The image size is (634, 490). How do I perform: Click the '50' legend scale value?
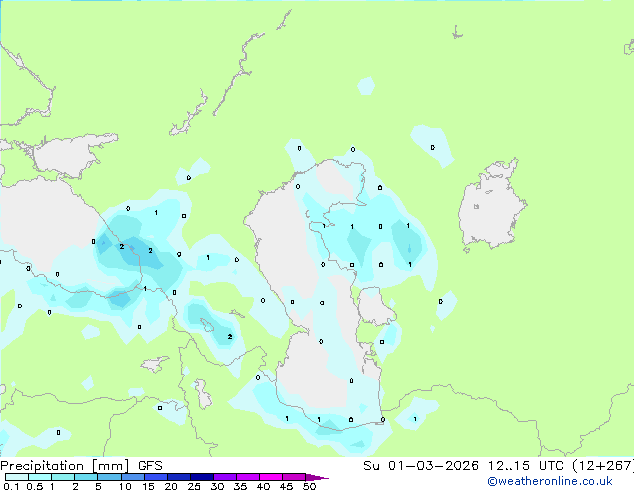point(310,486)
